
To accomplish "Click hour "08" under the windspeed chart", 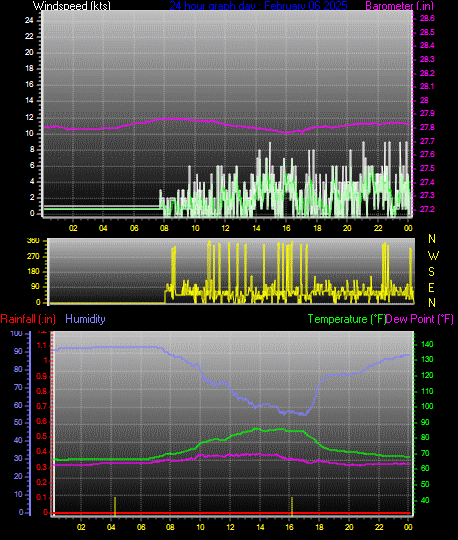I will 164,228.
